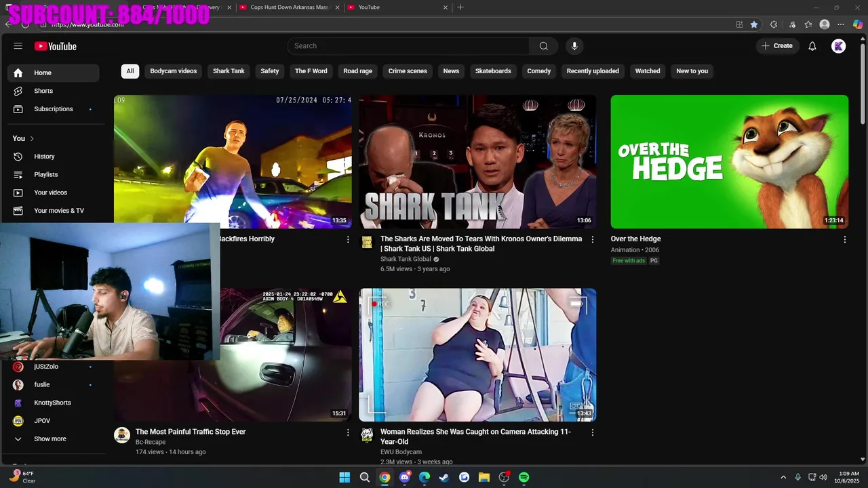Open Steam from the taskbar
Viewport: 868px width, 488px height.
pos(444,477)
